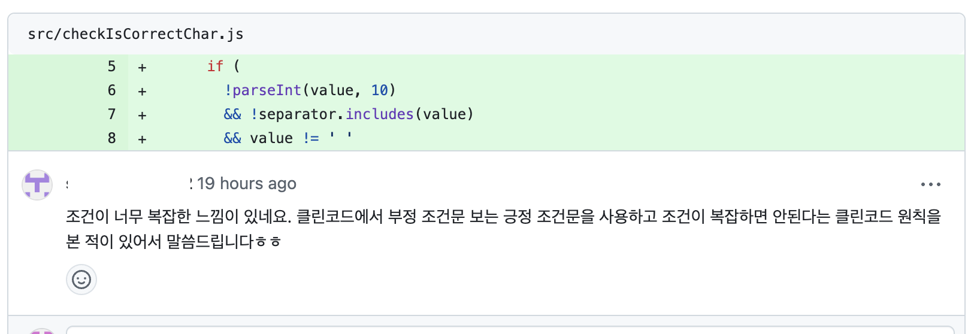Click the redacted commenter username

coord(129,184)
